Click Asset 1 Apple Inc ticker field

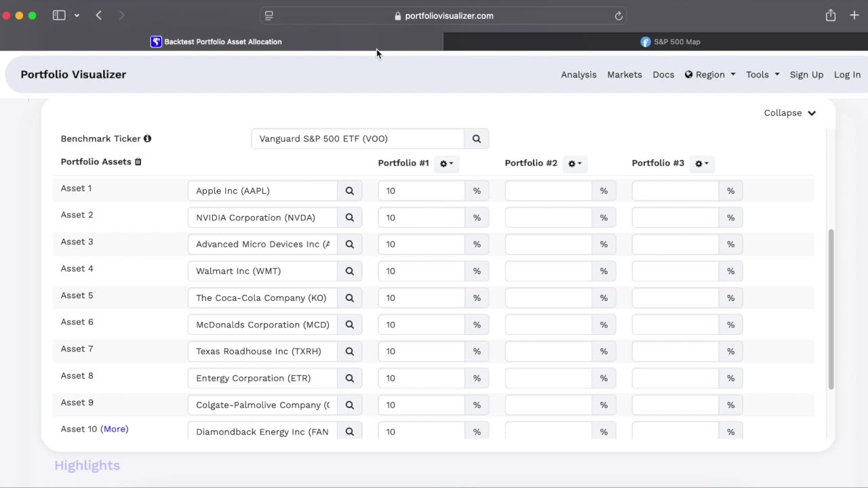(262, 191)
